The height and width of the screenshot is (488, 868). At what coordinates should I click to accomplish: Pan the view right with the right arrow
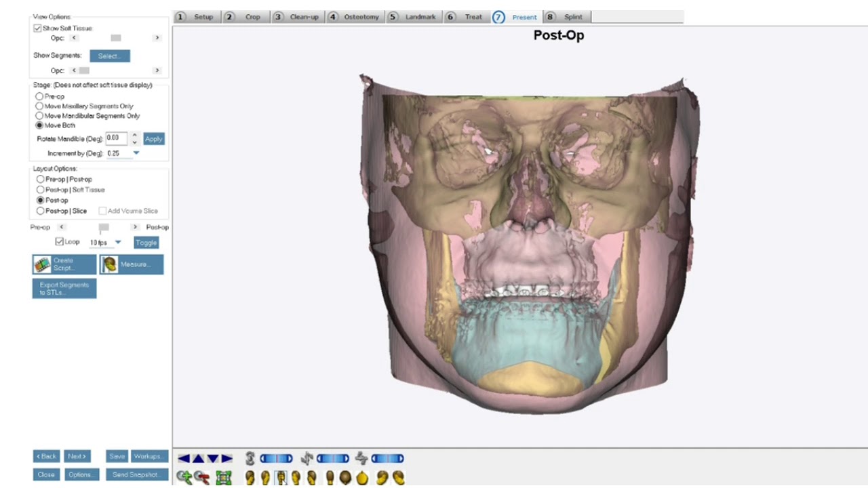pyautogui.click(x=226, y=459)
